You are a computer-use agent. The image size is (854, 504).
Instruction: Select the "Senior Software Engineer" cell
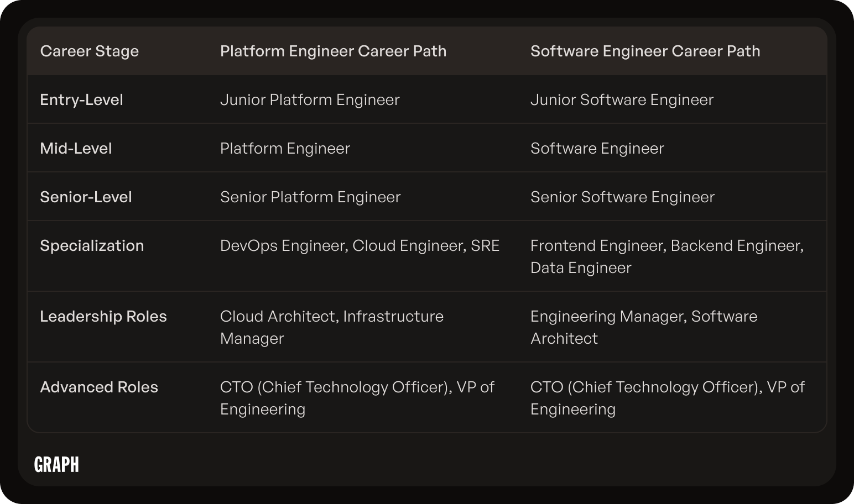coord(622,197)
